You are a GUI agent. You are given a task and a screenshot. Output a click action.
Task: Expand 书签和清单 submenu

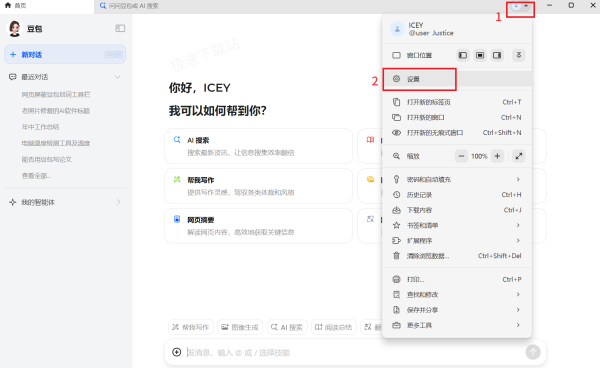457,225
